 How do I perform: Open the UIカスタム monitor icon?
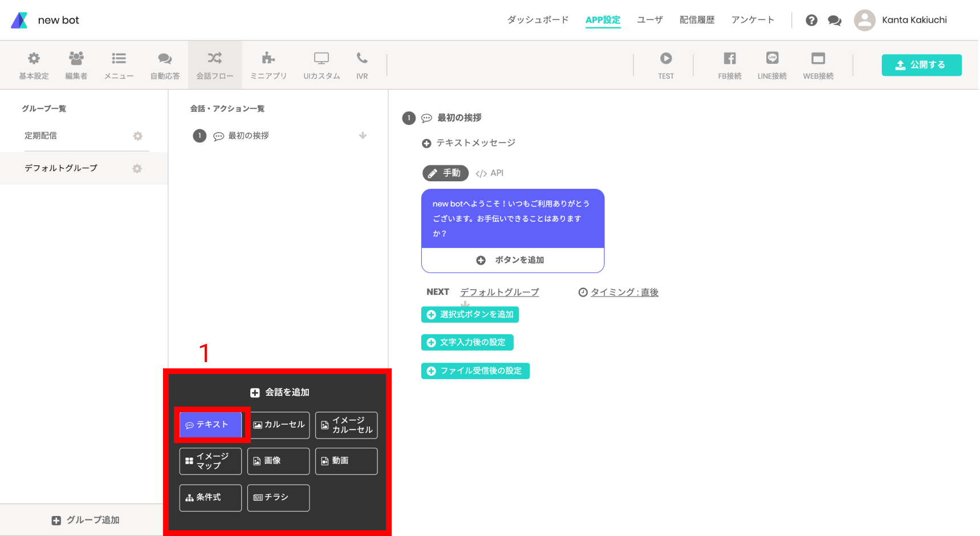pyautogui.click(x=322, y=58)
